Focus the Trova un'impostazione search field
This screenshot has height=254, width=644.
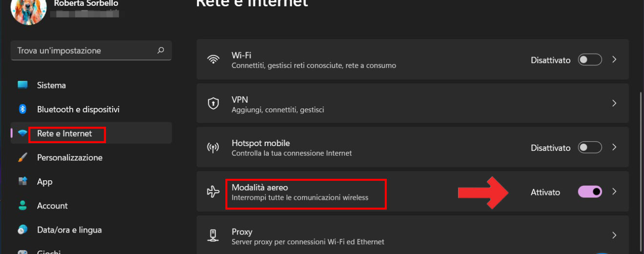[83, 50]
